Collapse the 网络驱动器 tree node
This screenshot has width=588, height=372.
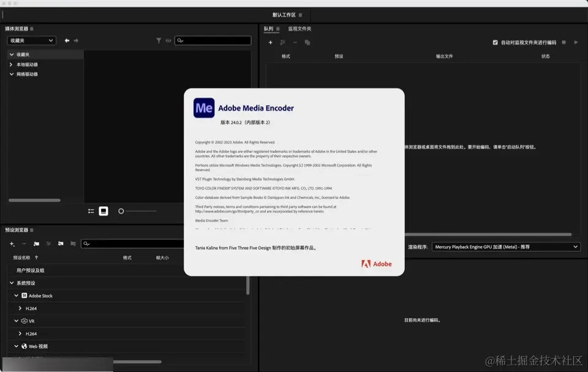pyautogui.click(x=12, y=74)
